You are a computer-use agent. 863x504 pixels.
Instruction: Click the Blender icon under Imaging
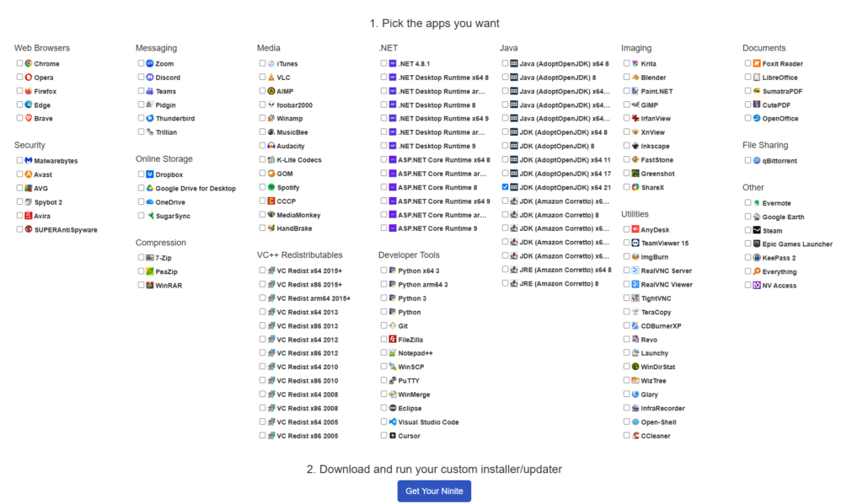click(x=635, y=78)
